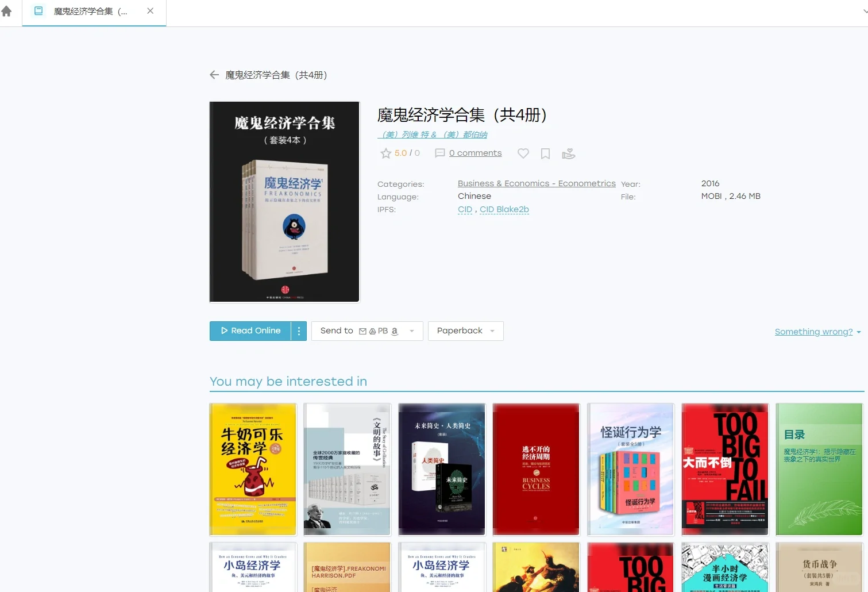This screenshot has width=868, height=592.
Task: Open Business & Economics - Econometrics category
Action: pos(537,183)
